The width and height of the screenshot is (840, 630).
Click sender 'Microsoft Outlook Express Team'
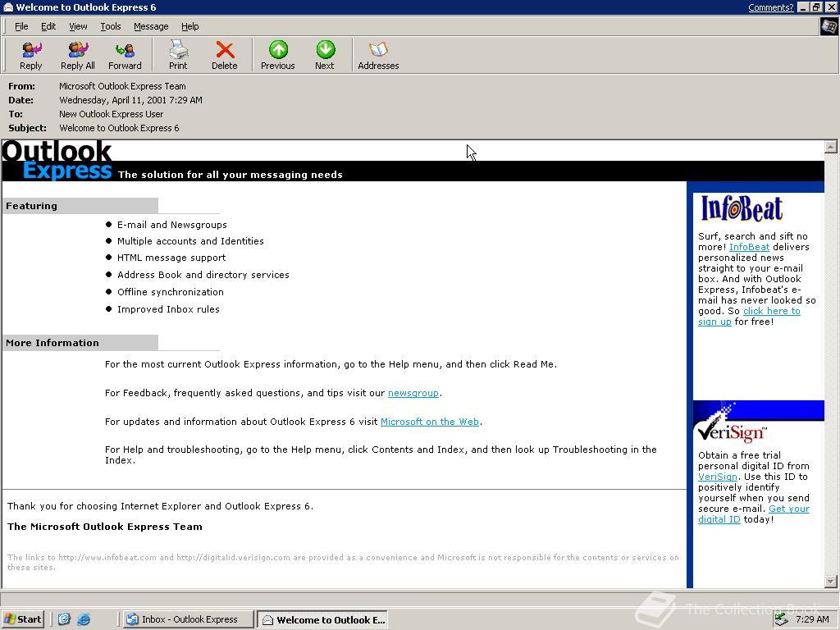click(x=122, y=86)
